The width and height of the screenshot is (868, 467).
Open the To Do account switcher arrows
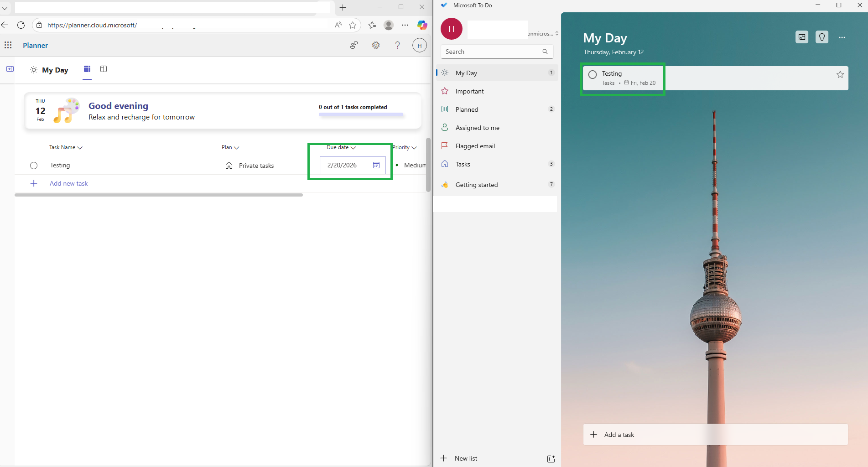point(557,34)
